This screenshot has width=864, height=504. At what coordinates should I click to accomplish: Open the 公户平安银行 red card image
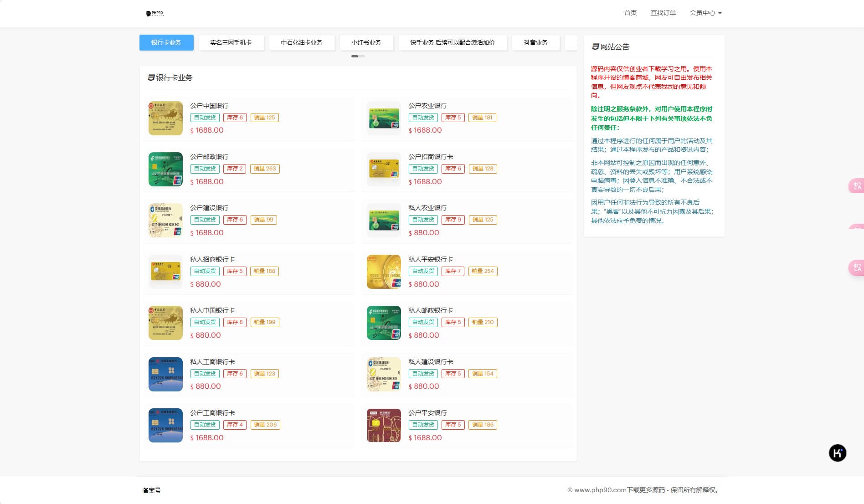click(x=384, y=425)
